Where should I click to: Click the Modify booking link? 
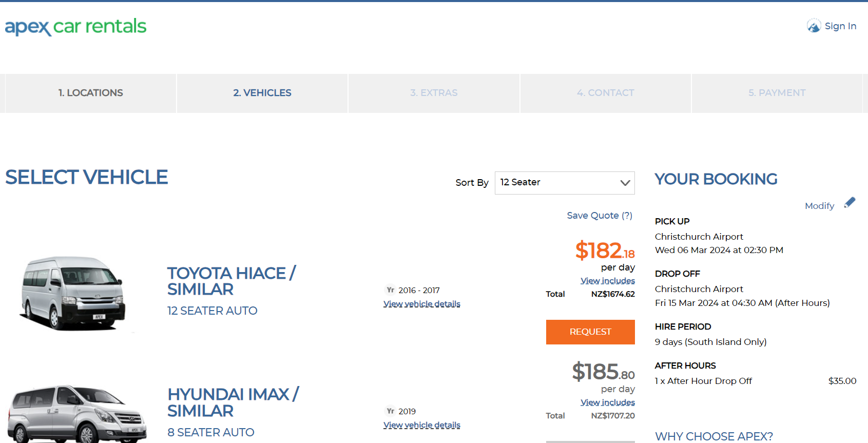(x=819, y=206)
